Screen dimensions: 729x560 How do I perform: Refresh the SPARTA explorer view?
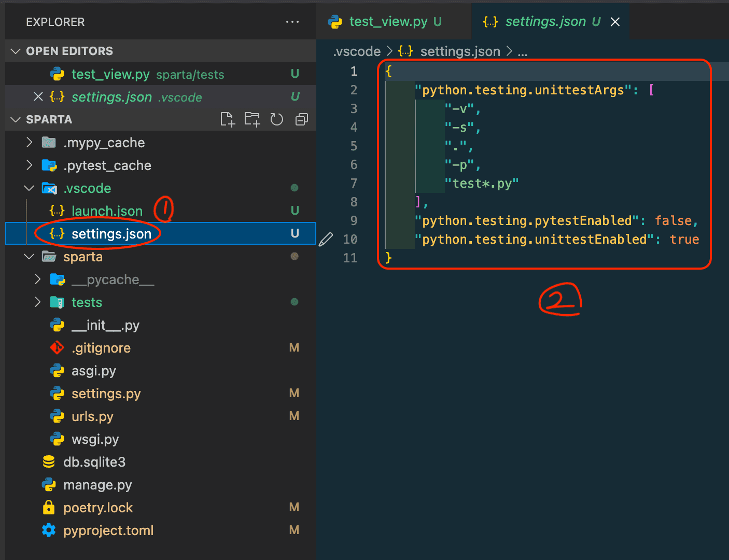pyautogui.click(x=276, y=119)
